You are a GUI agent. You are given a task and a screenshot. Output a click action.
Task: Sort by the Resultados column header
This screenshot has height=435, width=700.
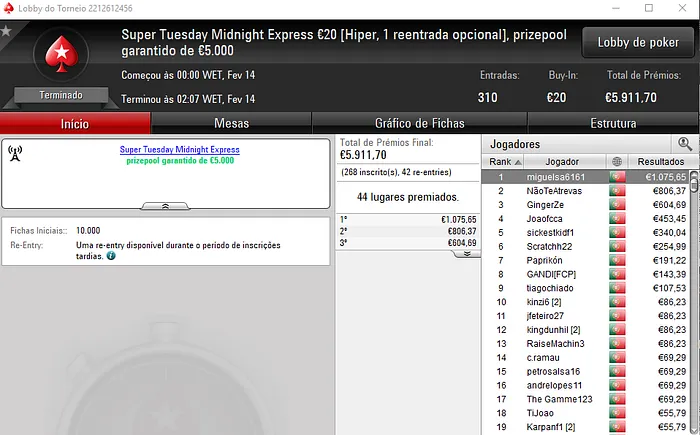tap(660, 161)
